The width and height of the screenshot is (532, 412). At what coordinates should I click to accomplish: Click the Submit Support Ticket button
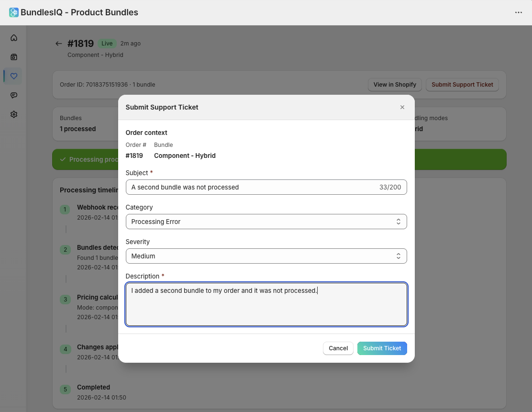pyautogui.click(x=462, y=84)
